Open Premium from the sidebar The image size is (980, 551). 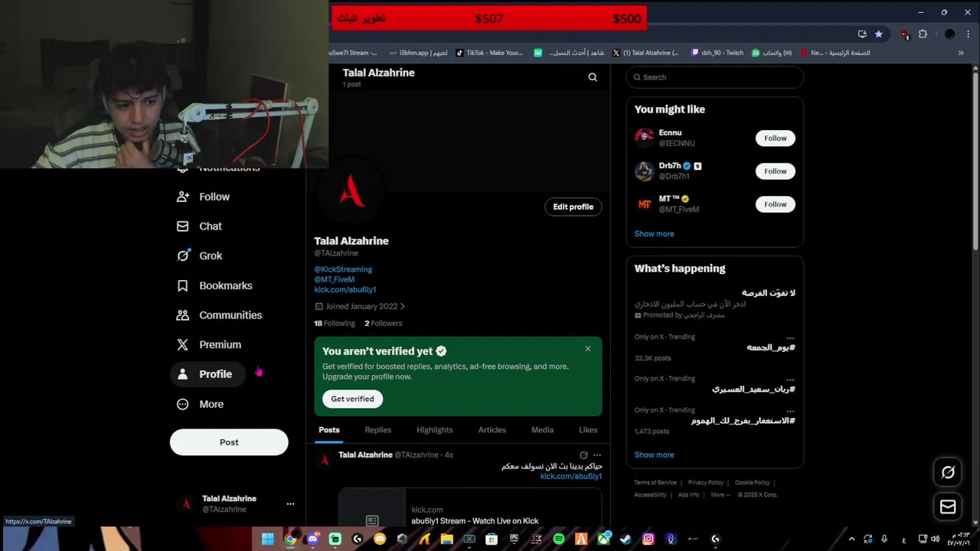point(208,344)
